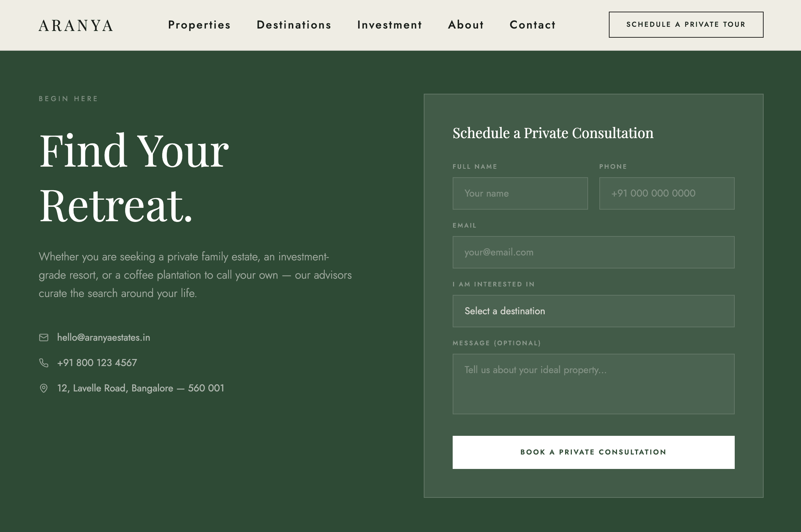
Task: Open the Properties nav menu item
Action: point(199,25)
